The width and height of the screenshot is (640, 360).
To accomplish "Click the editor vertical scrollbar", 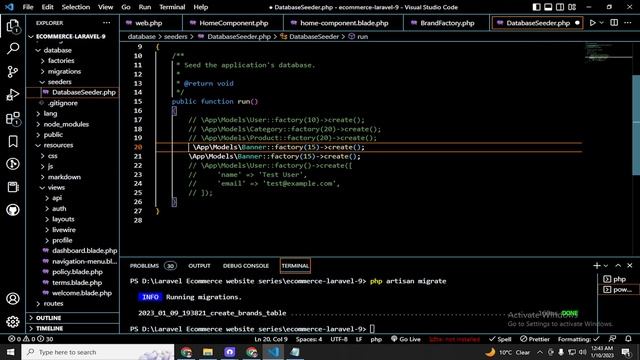I will 636,125.
